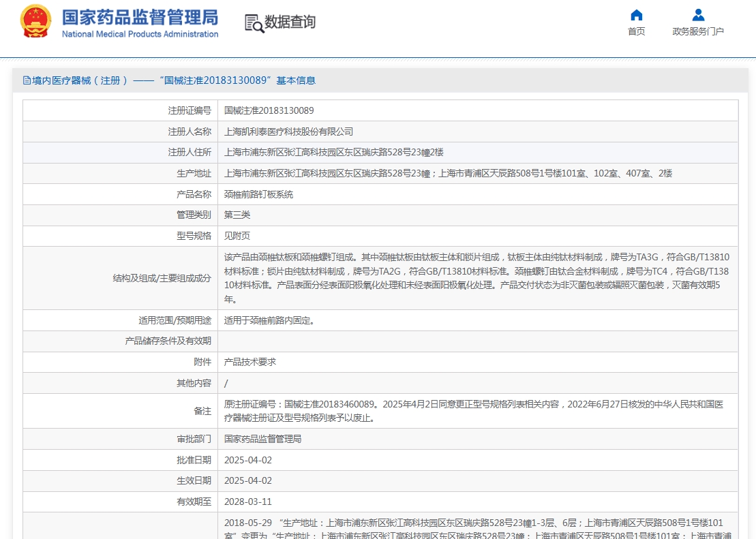756x539 pixels.
Task: Select the value 国械注准20183130089 in table
Action: tap(269, 111)
